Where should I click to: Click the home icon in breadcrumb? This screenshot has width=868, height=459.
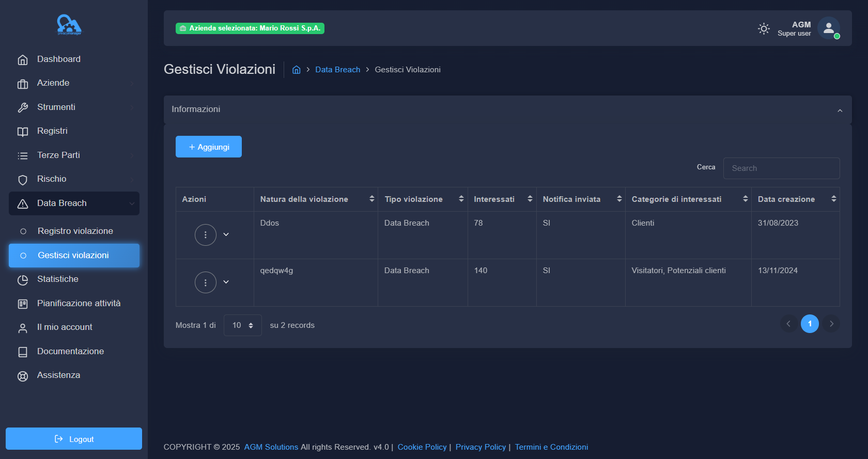click(297, 70)
